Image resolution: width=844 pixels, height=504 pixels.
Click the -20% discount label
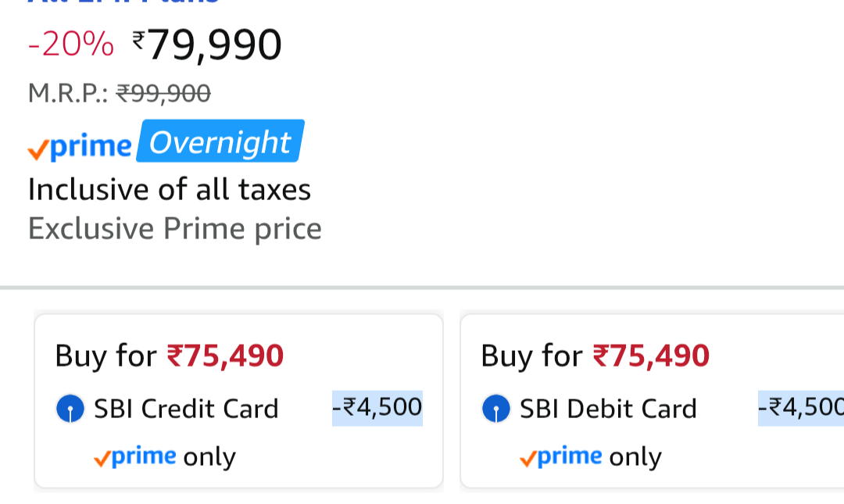[70, 45]
